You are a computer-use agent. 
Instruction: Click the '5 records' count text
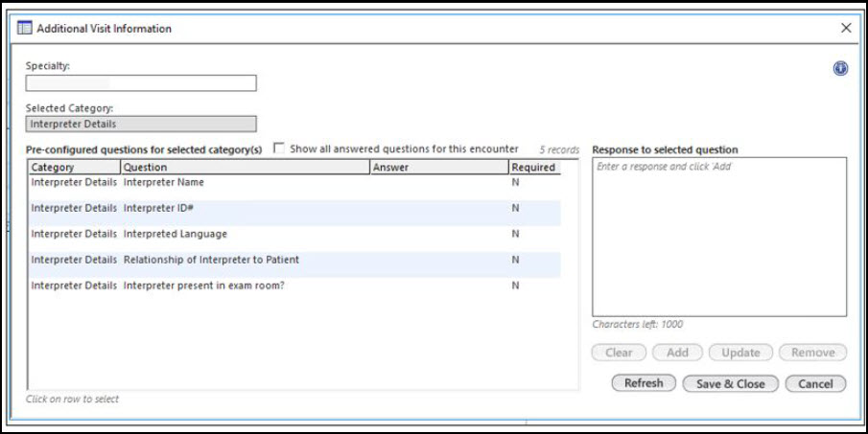coord(559,149)
